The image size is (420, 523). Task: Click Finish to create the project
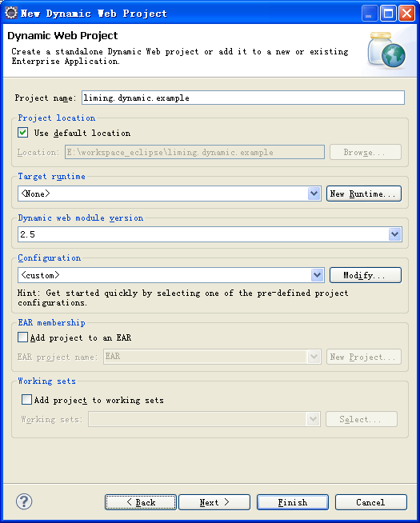pyautogui.click(x=293, y=502)
